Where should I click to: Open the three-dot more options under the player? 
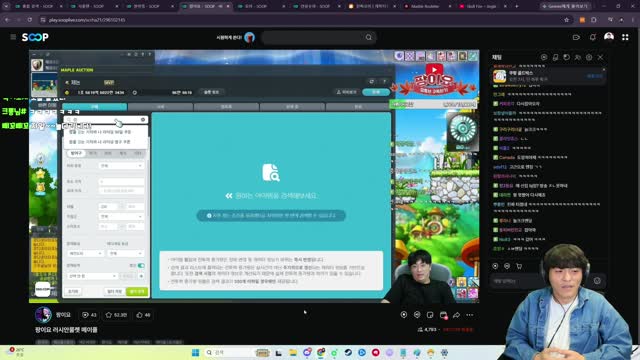(x=470, y=315)
